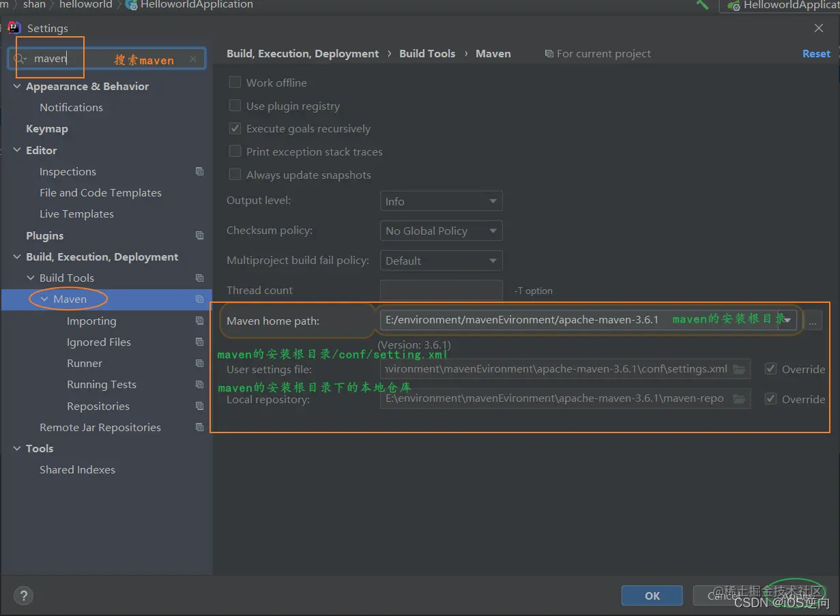Click Build, Execution, Deployment breadcrumb
This screenshot has height=616, width=840.
(302, 53)
